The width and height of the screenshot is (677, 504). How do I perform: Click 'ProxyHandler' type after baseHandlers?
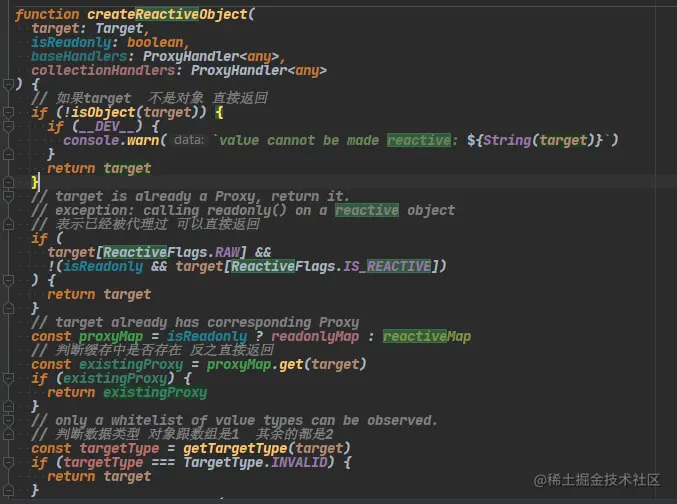tap(191, 56)
